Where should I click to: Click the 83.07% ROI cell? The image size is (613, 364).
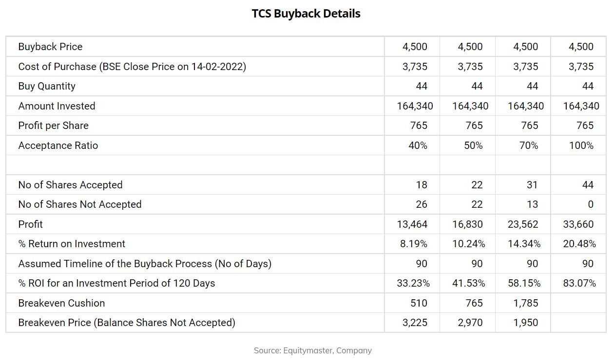579,283
